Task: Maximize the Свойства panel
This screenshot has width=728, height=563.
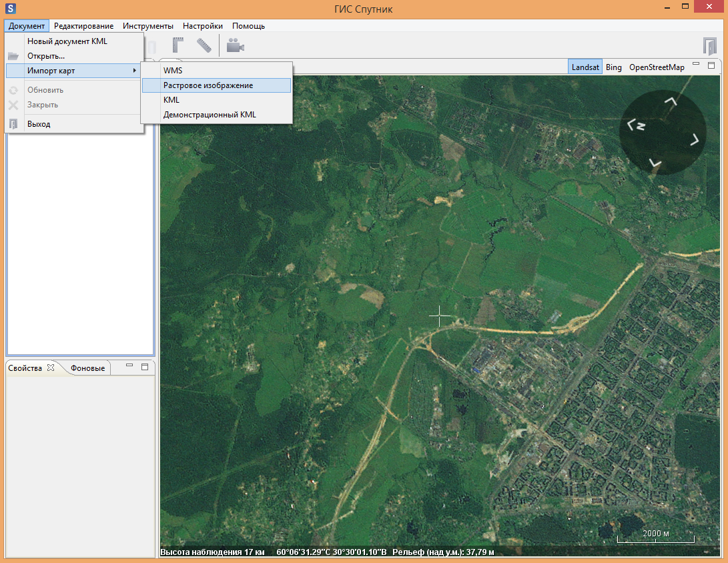Action: (145, 367)
